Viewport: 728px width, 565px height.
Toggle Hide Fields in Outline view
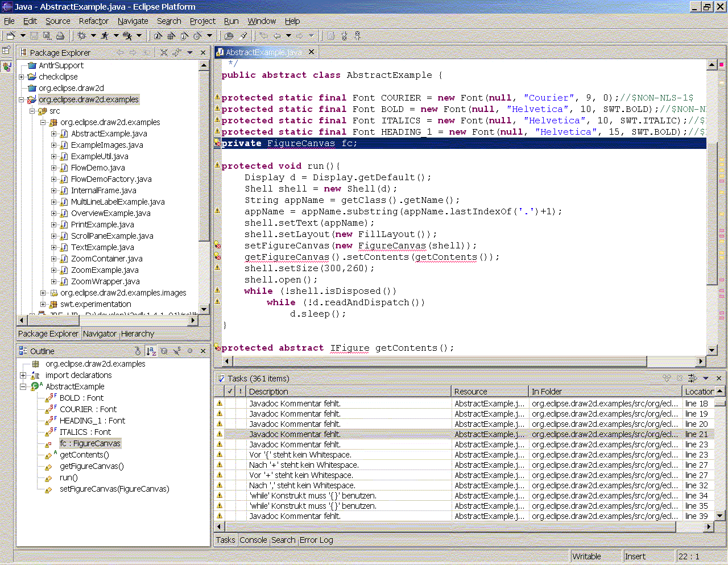[164, 351]
